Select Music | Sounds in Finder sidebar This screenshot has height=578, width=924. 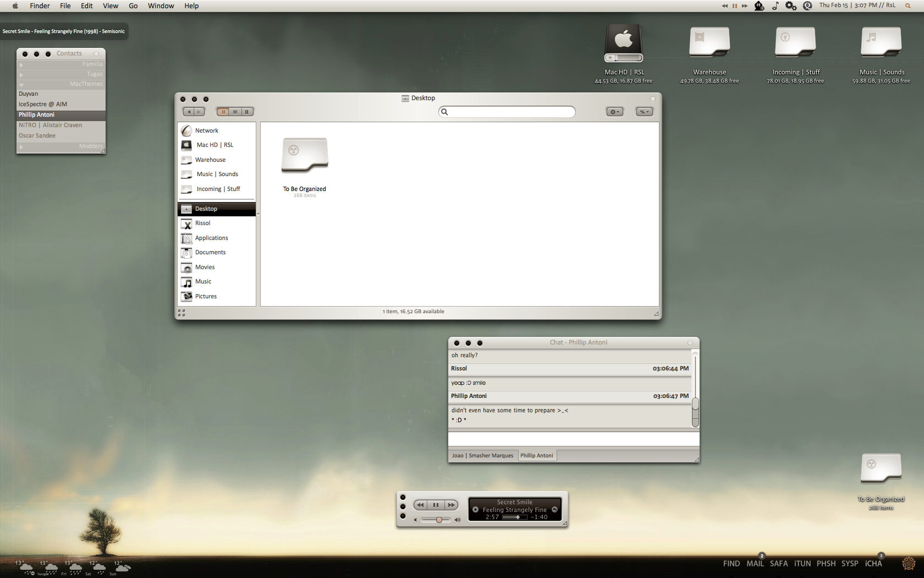pyautogui.click(x=217, y=174)
